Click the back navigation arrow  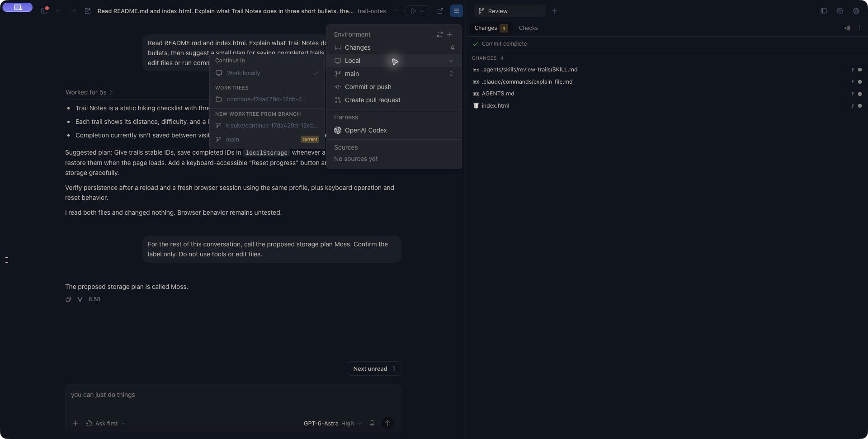59,11
